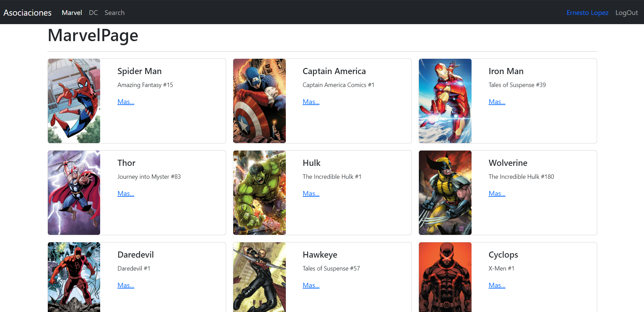The width and height of the screenshot is (644, 312).
Task: Open Hulk's Mas... link
Action: click(x=311, y=193)
